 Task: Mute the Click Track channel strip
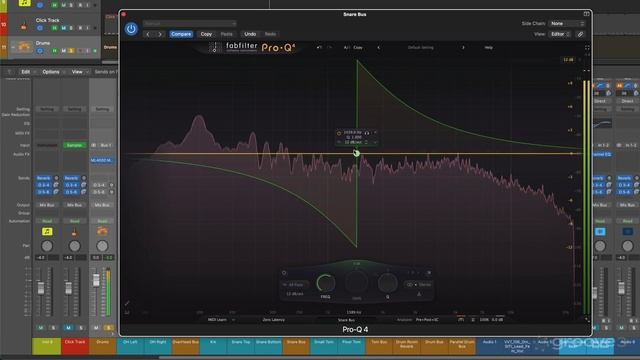[69, 328]
